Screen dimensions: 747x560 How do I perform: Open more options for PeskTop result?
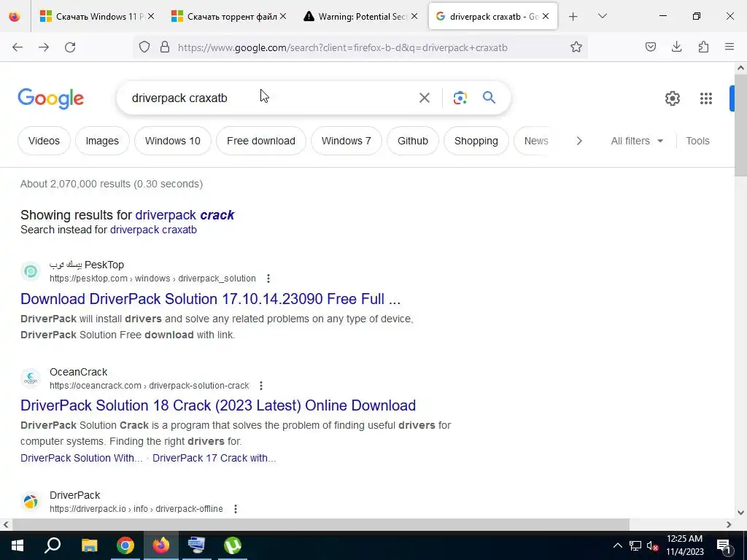(x=268, y=279)
